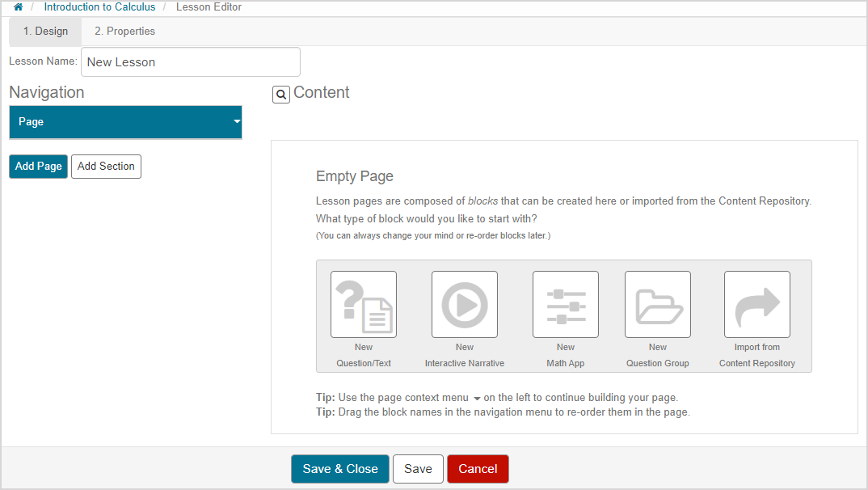Click the Save & Close button
The width and height of the screenshot is (868, 490).
pyautogui.click(x=340, y=469)
